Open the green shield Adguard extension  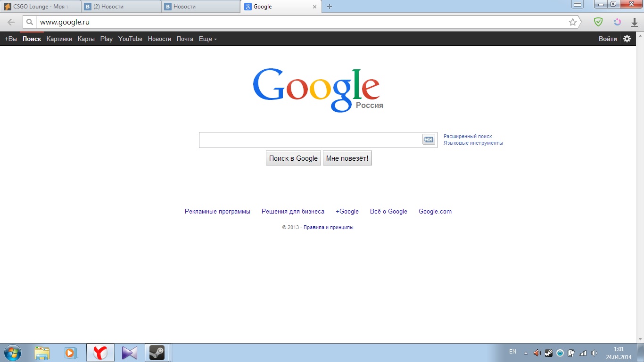click(598, 22)
